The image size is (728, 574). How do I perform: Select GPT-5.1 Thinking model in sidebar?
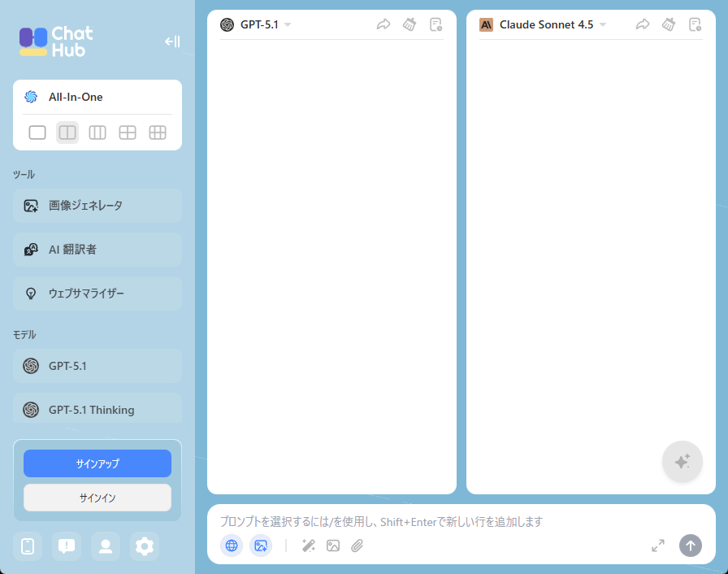(x=97, y=410)
